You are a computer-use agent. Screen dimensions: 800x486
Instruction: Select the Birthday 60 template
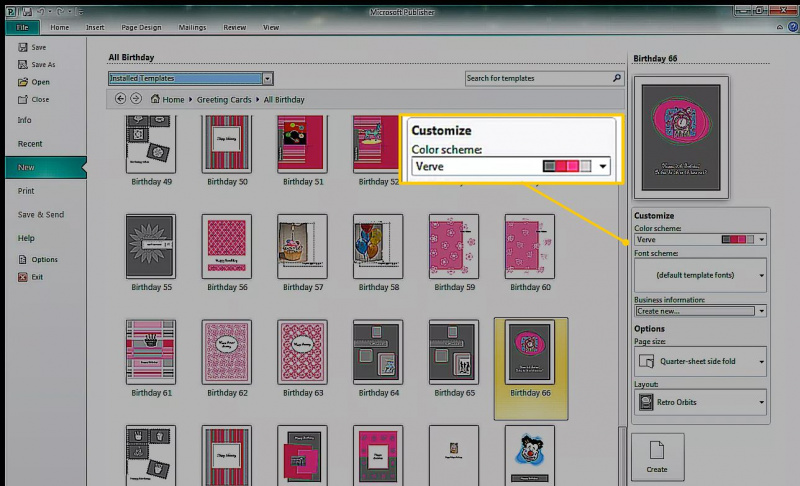pos(530,246)
